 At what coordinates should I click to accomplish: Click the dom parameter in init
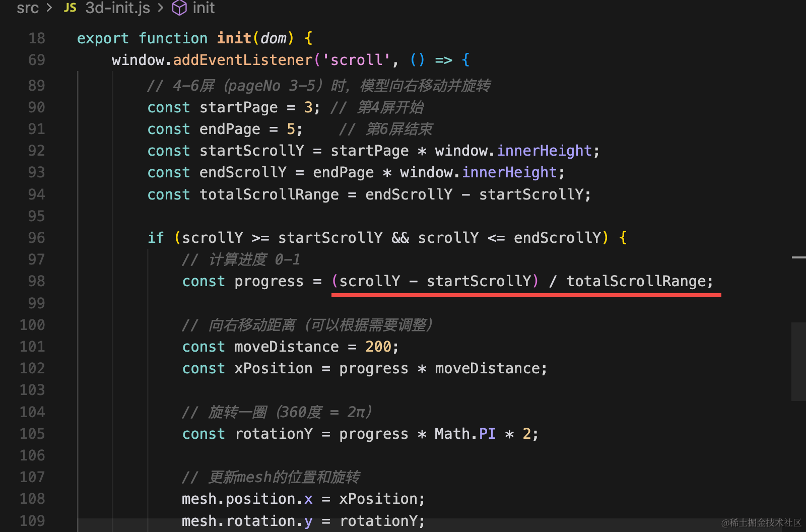pos(273,38)
